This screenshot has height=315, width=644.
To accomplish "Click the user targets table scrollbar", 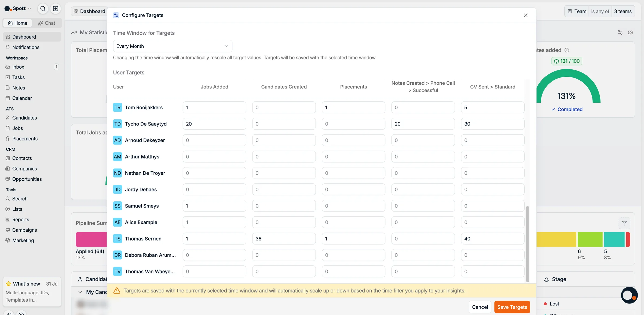I will 527,244.
